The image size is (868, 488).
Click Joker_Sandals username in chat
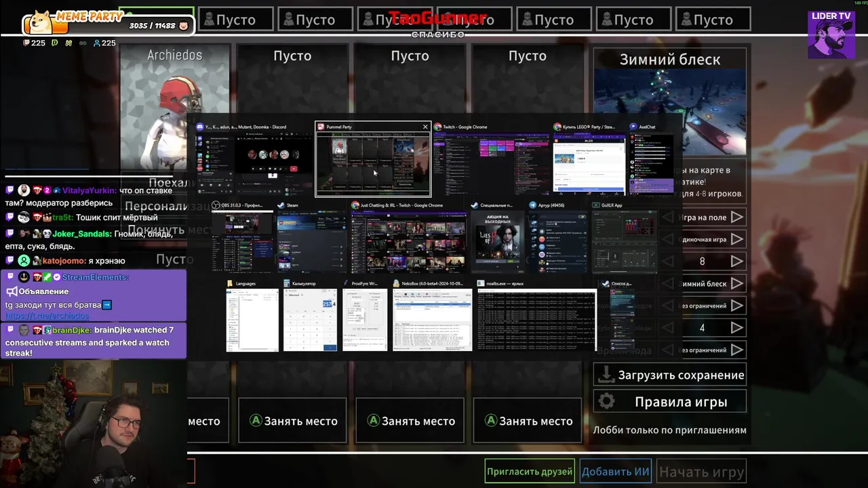pos(81,234)
